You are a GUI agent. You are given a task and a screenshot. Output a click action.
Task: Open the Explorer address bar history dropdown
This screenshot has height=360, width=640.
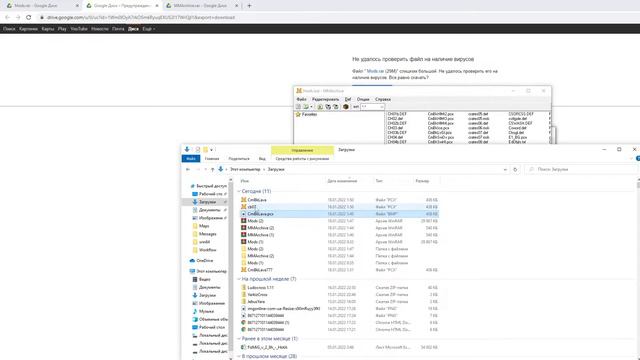click(505, 169)
